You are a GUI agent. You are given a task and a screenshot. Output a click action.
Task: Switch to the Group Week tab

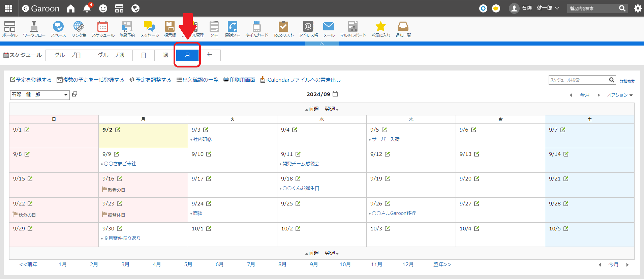click(111, 55)
